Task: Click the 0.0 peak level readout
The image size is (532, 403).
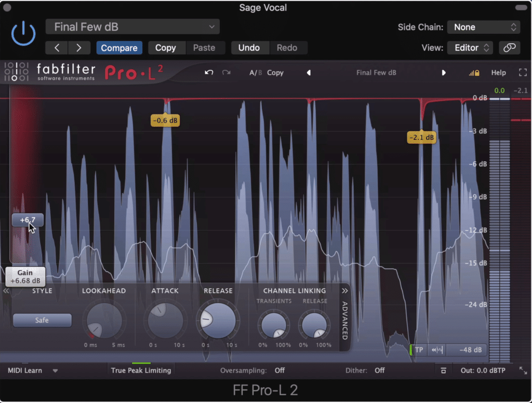Action: coord(499,90)
